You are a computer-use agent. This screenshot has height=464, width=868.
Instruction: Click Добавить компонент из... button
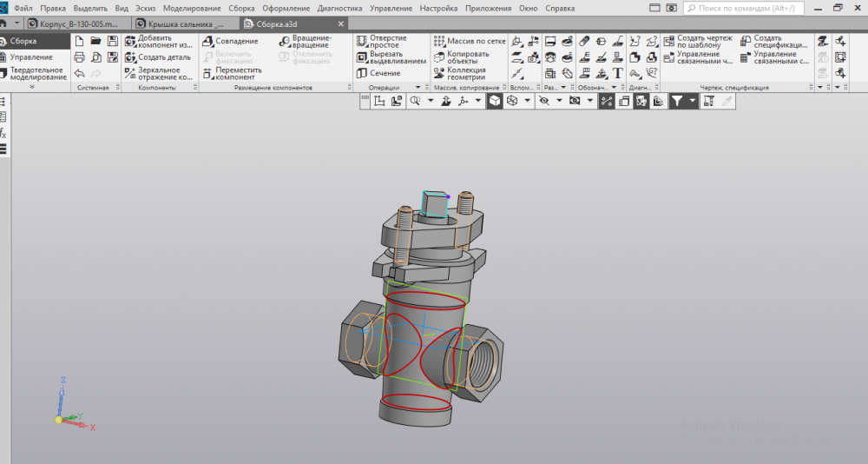click(159, 41)
